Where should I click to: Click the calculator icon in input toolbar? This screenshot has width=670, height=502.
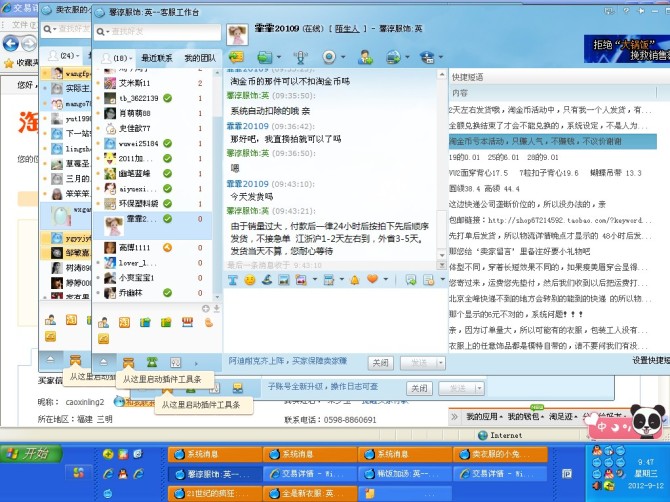click(x=329, y=280)
